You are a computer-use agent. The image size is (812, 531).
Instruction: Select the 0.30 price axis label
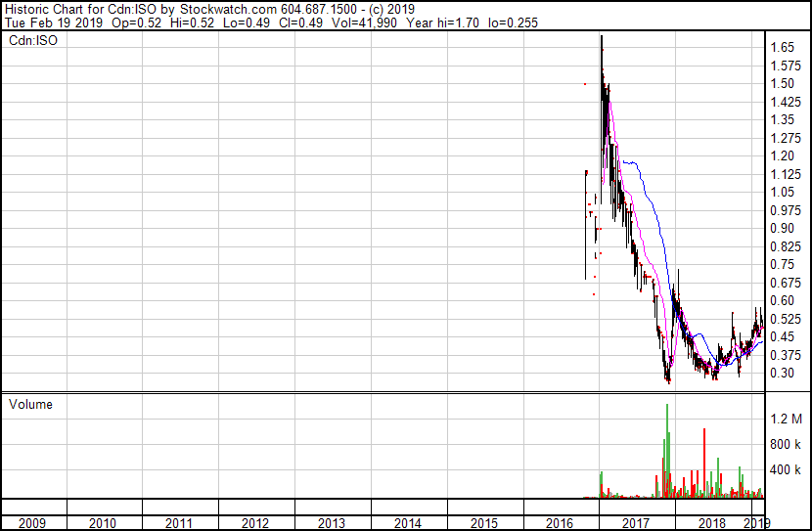click(781, 373)
